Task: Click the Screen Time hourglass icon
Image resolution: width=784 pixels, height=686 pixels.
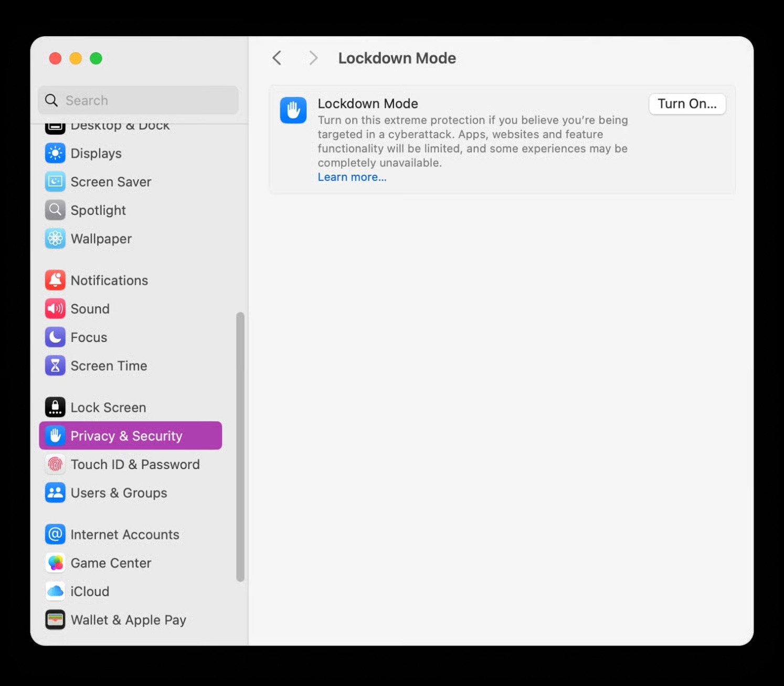Action: click(x=55, y=366)
